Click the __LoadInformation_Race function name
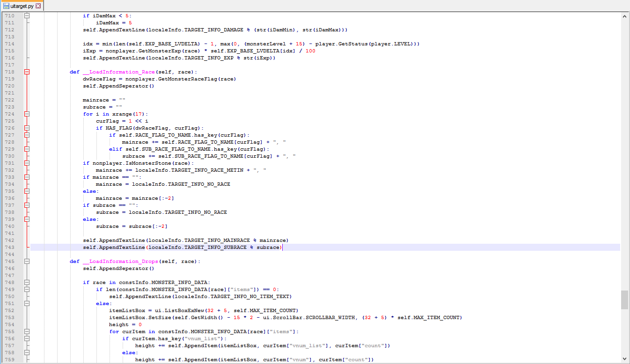Viewport: 630px width, 364px height. point(119,72)
